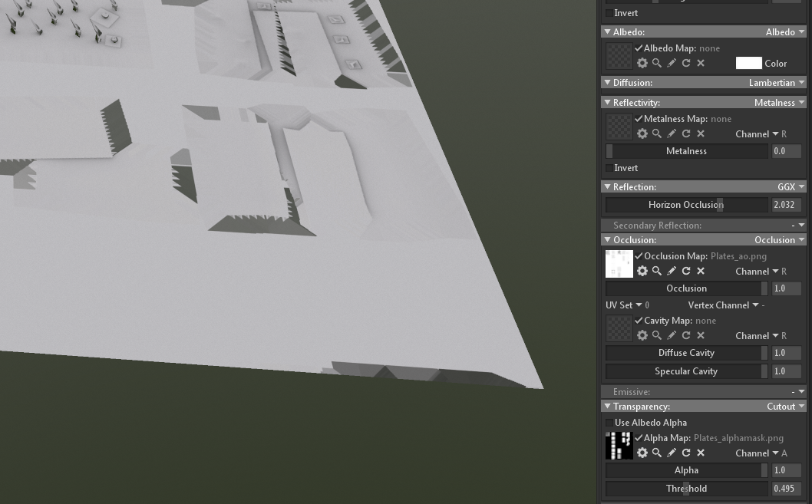812x504 pixels.
Task: Open the Vertex Channel dropdown
Action: (x=726, y=305)
